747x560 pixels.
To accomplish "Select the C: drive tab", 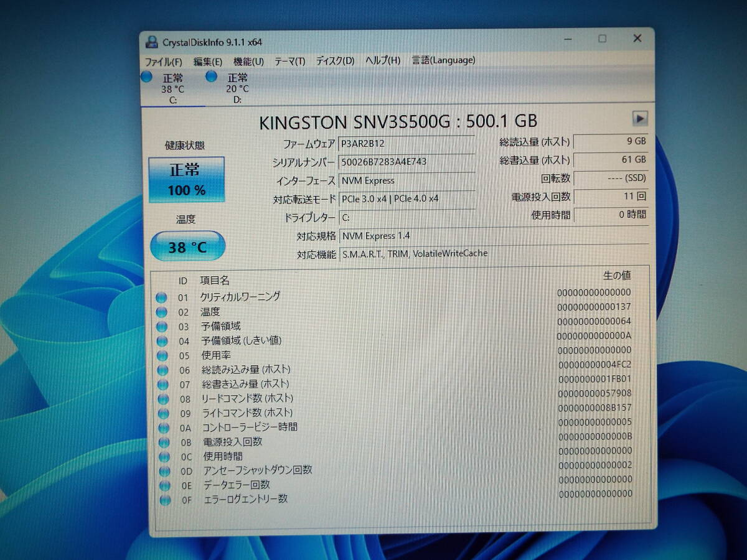I will (172, 87).
